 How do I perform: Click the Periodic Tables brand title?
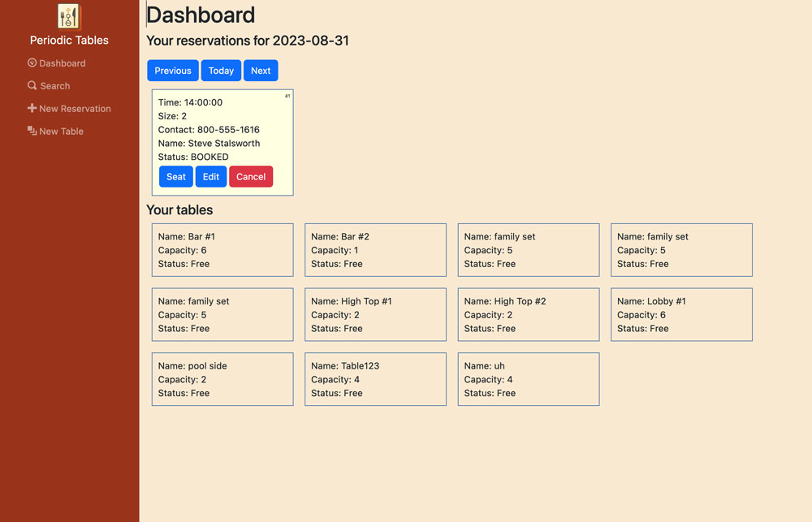click(x=69, y=40)
